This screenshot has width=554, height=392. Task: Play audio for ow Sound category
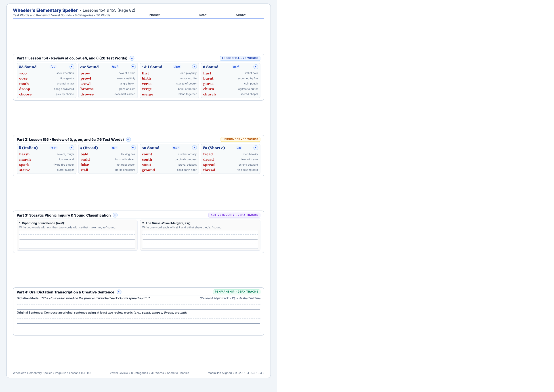(x=133, y=67)
